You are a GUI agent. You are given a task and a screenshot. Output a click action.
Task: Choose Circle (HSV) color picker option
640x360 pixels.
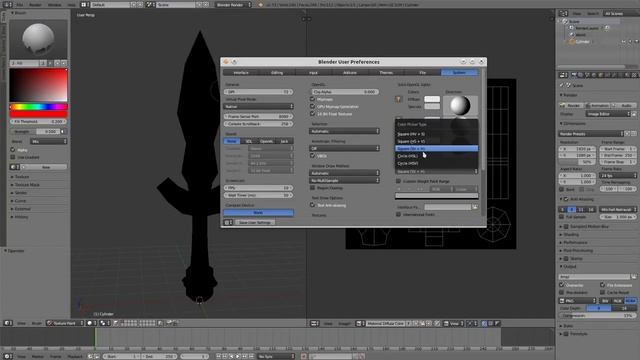pyautogui.click(x=436, y=163)
